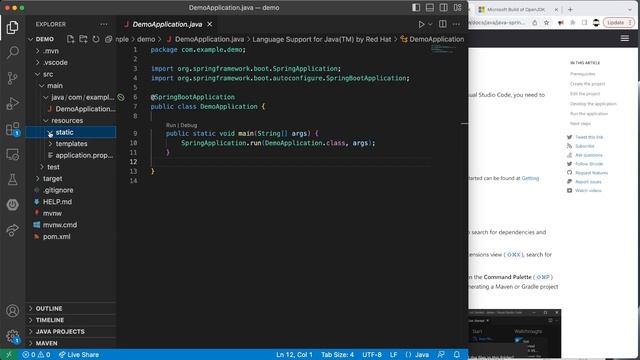This screenshot has height=360, width=640.
Task: Click the remote window status bar button
Action: pyautogui.click(x=9, y=355)
